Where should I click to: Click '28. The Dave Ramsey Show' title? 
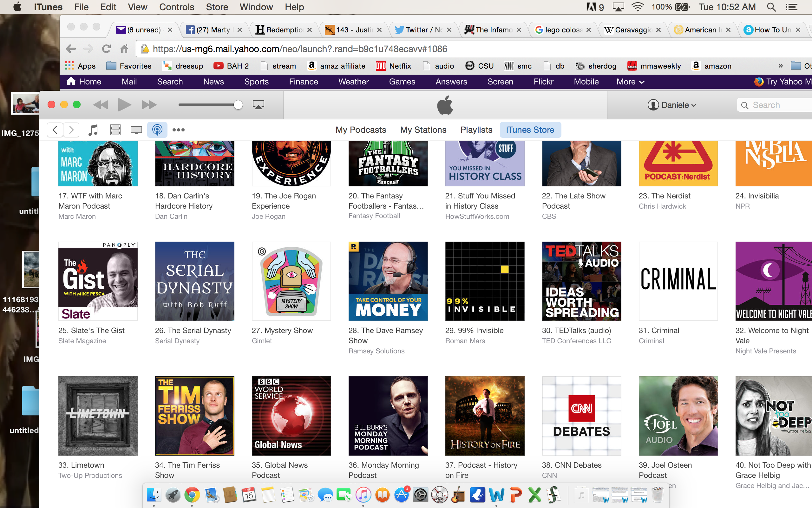[386, 336]
